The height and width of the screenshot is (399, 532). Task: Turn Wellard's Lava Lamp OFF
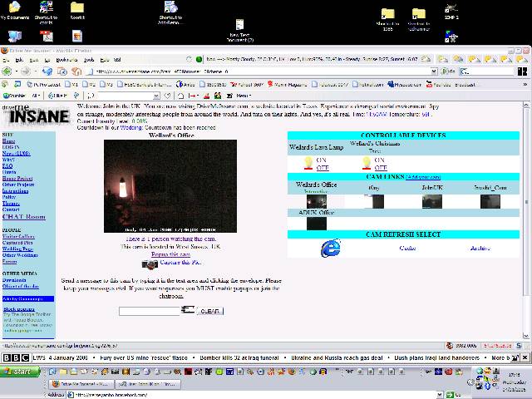click(x=323, y=168)
